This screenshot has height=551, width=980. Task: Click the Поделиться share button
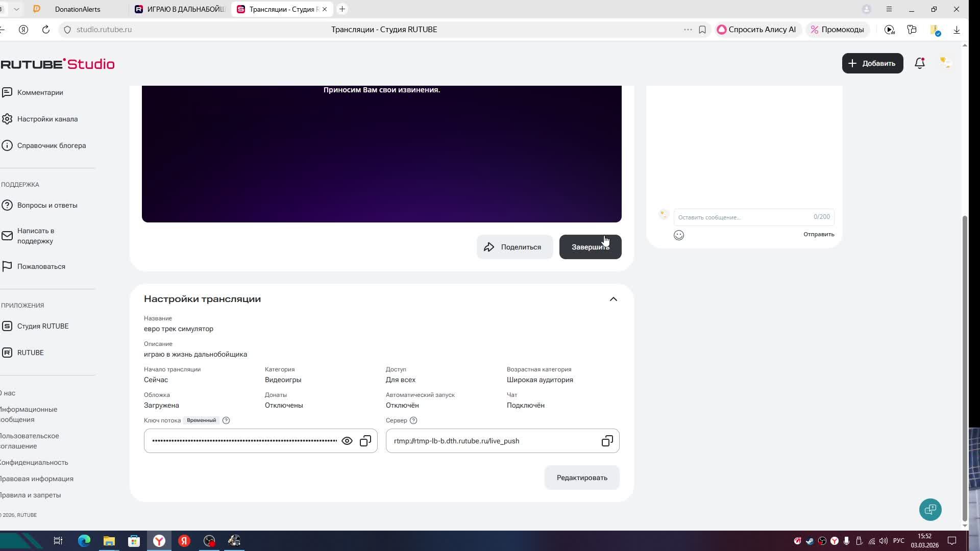[514, 247]
